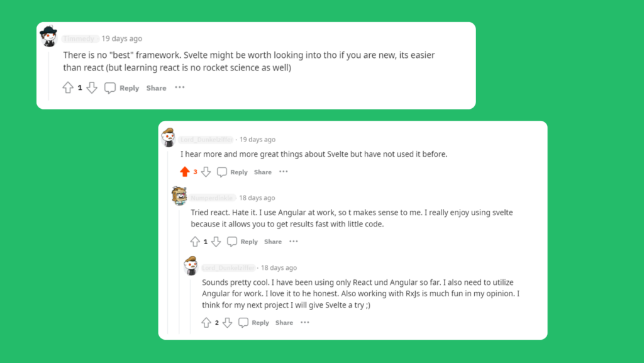Upvote Lord_Dunkelziffer's bottom comment
The width and height of the screenshot is (644, 363).
pos(206,322)
